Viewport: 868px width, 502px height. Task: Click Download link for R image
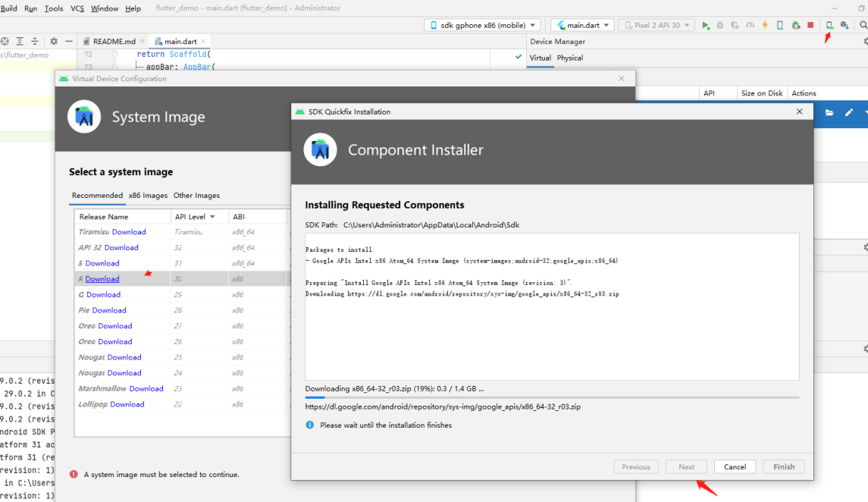(102, 279)
